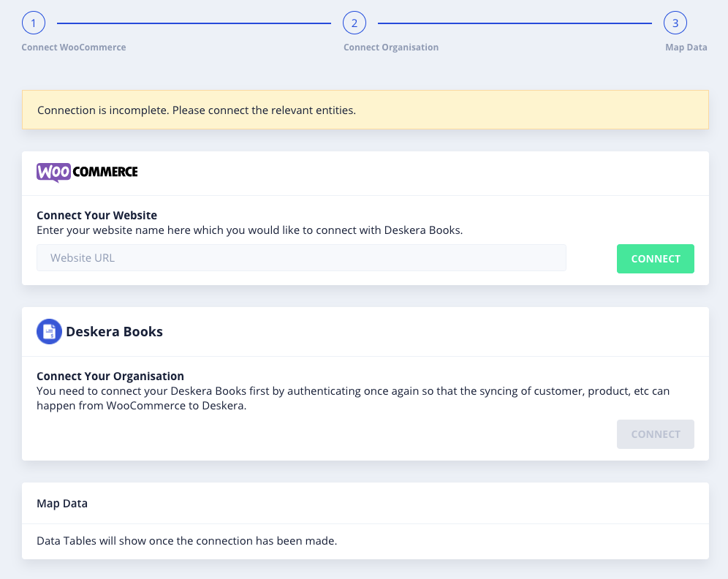Click the Connect Your Website heading
The height and width of the screenshot is (579, 728).
(x=97, y=216)
